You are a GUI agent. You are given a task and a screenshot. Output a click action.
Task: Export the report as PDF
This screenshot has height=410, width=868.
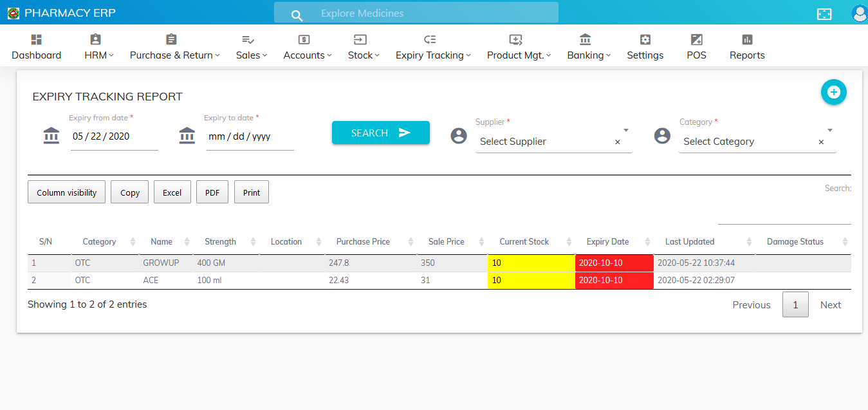(212, 191)
